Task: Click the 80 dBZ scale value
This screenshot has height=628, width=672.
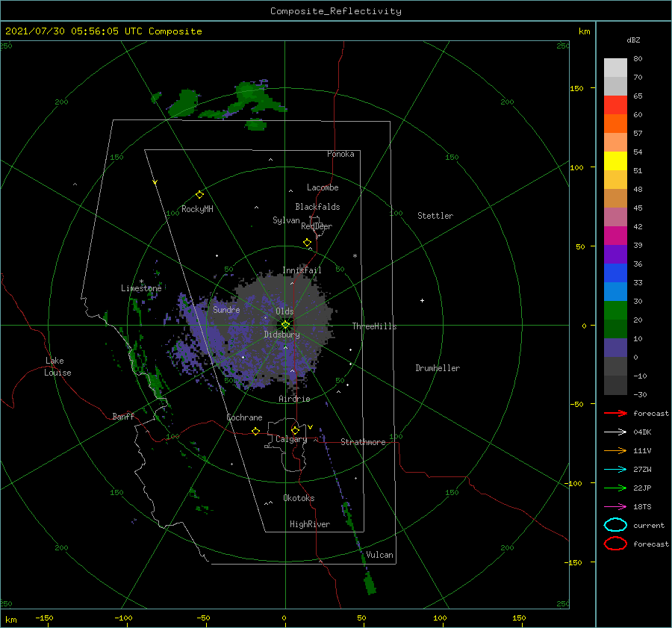Action: (x=638, y=59)
